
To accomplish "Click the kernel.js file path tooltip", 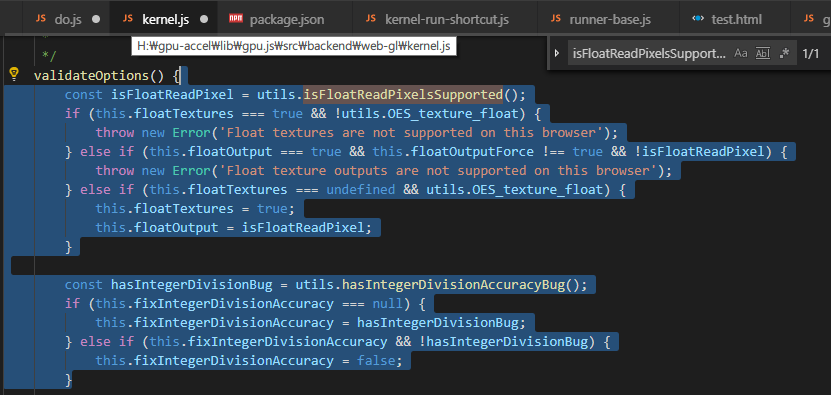I will 294,47.
